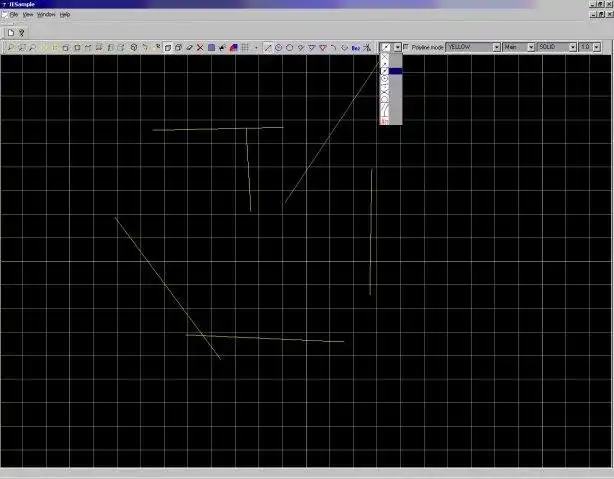The height and width of the screenshot is (479, 614).
Task: Select the eraser tool icon
Action: pos(190,48)
